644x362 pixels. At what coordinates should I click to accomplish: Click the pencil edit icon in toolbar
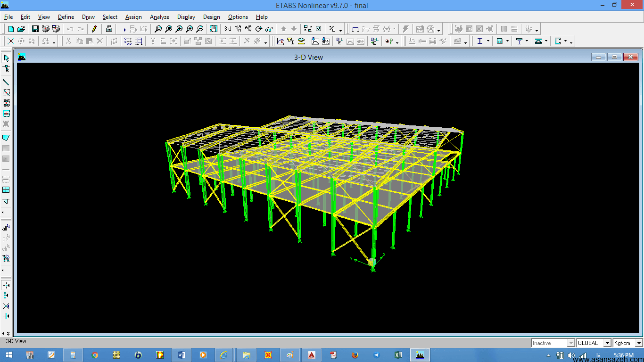tap(94, 29)
